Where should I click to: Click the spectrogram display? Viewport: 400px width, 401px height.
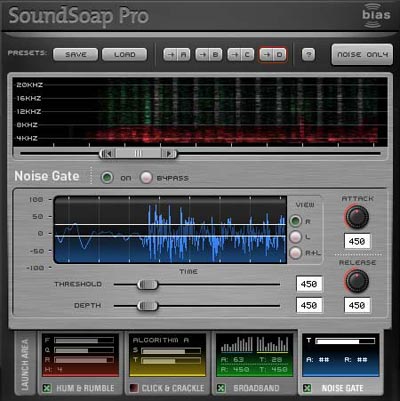[200, 112]
